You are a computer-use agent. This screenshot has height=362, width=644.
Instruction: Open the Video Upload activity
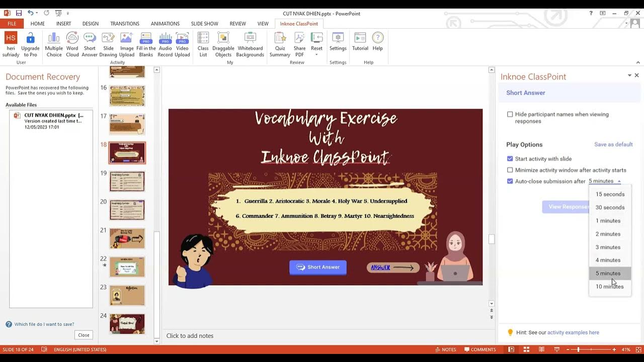(182, 45)
